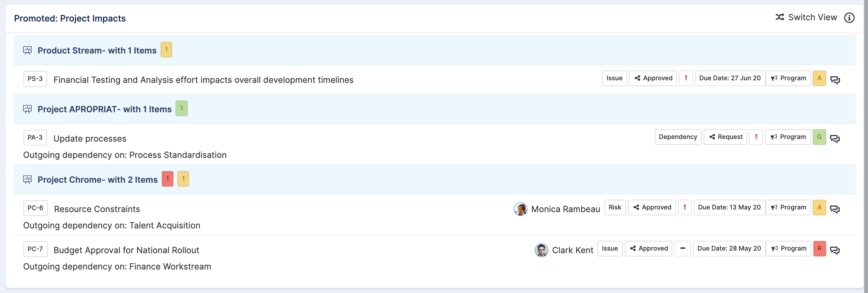Click the Switch View button
This screenshot has height=293, width=868.
(x=806, y=18)
